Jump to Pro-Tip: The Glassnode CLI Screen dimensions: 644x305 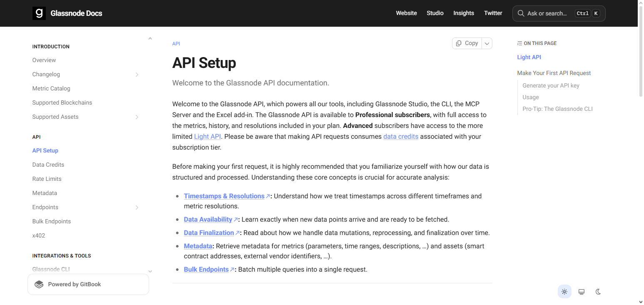[x=557, y=109]
